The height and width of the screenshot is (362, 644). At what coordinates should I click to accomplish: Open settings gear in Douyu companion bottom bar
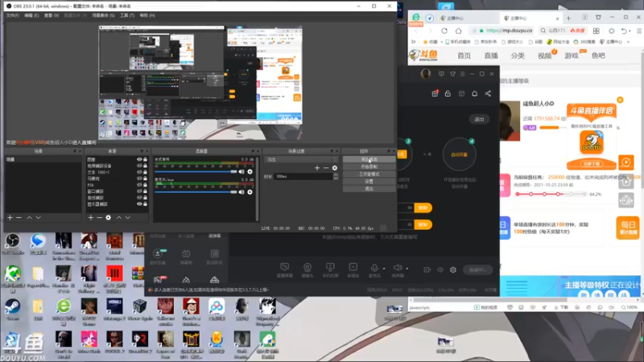pyautogui.click(x=453, y=269)
